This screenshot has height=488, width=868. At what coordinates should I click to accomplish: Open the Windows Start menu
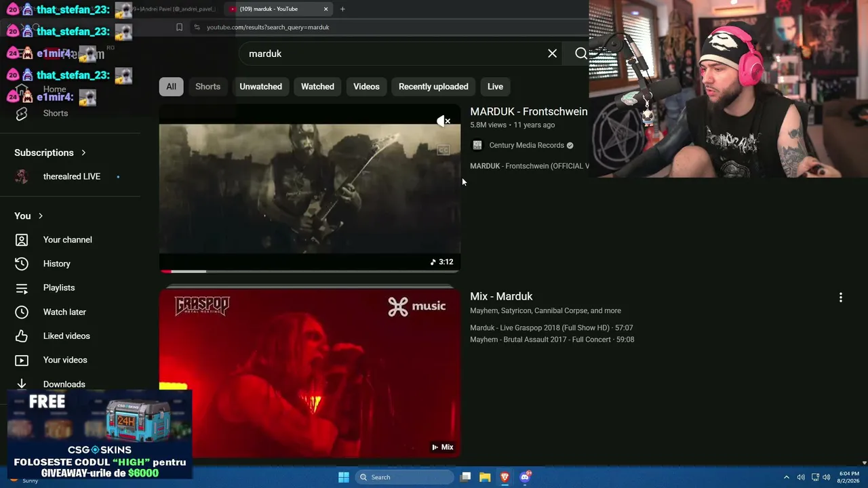344,477
